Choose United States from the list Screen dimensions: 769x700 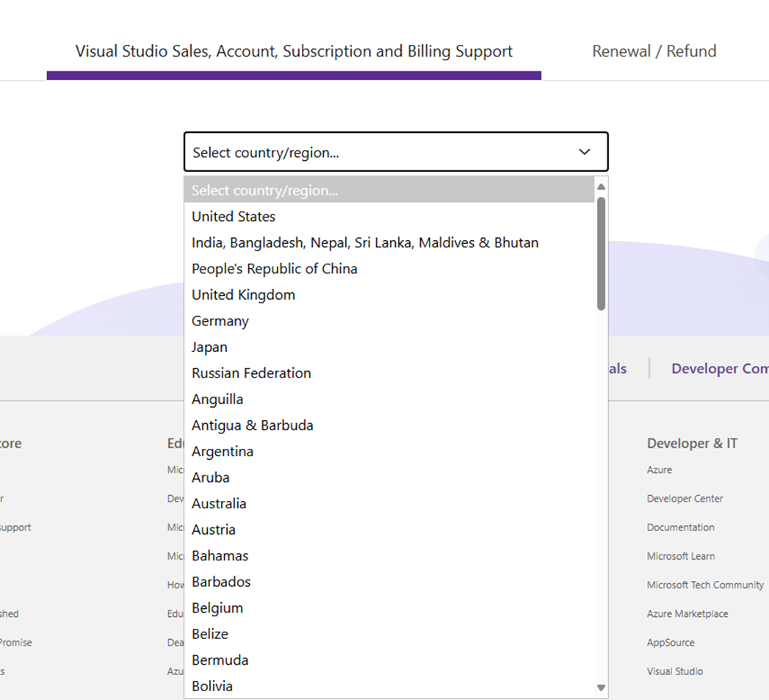[389, 217]
